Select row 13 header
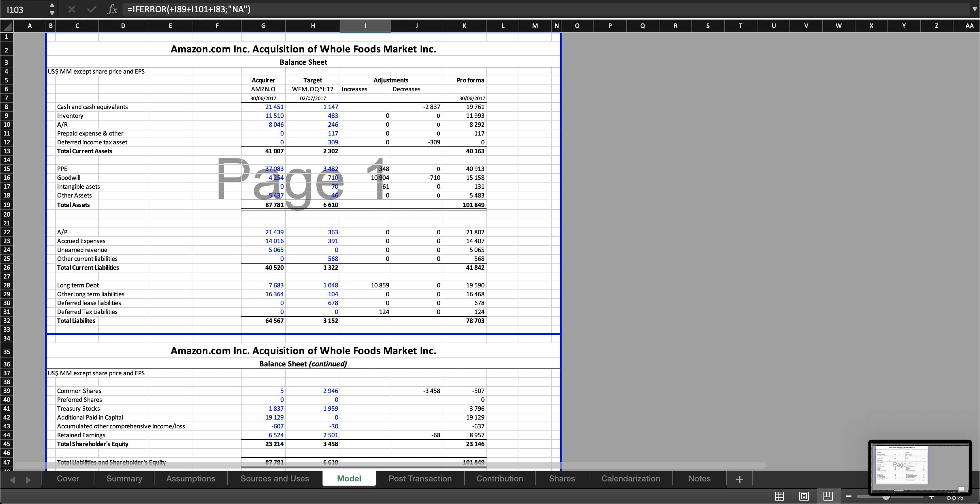 tap(7, 151)
